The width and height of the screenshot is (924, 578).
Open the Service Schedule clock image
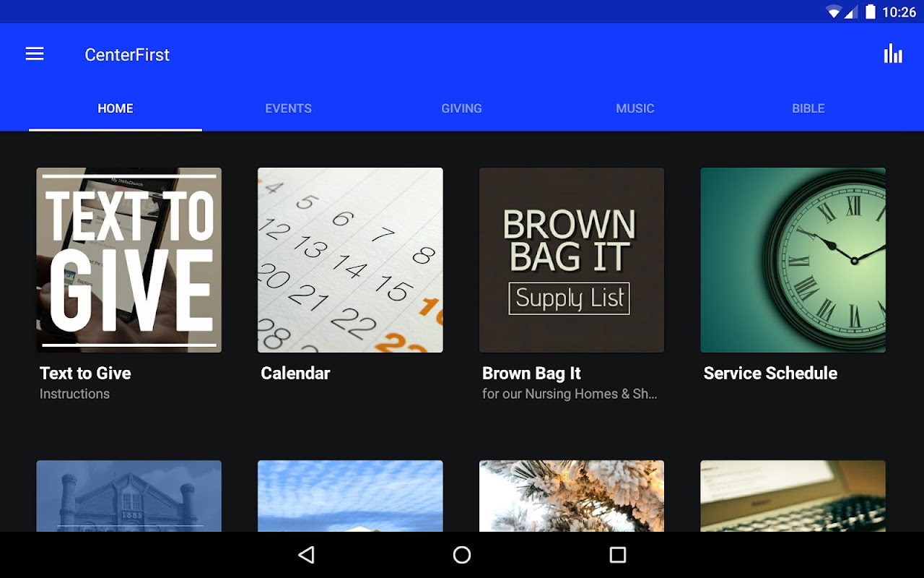(x=793, y=260)
